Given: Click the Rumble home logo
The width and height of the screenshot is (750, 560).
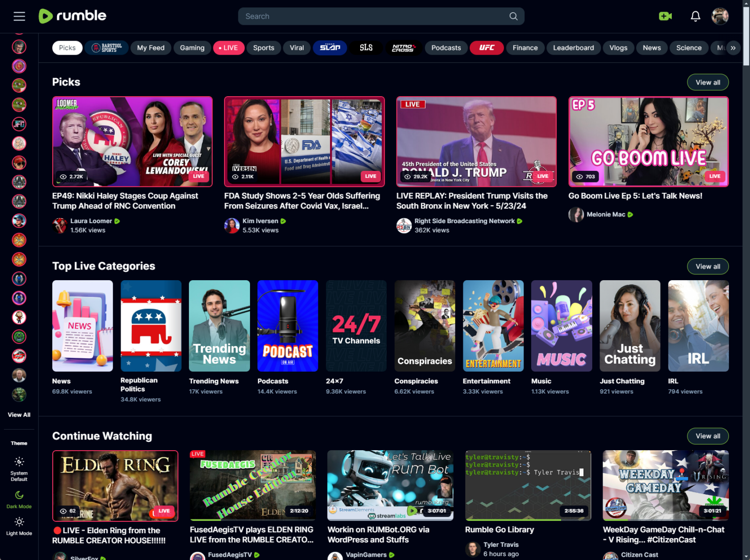Looking at the screenshot, I should click(x=72, y=16).
